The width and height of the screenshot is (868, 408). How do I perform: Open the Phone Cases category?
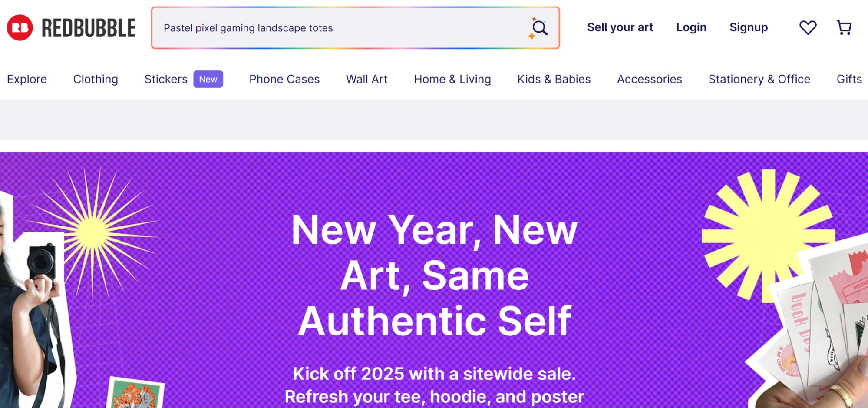point(284,79)
